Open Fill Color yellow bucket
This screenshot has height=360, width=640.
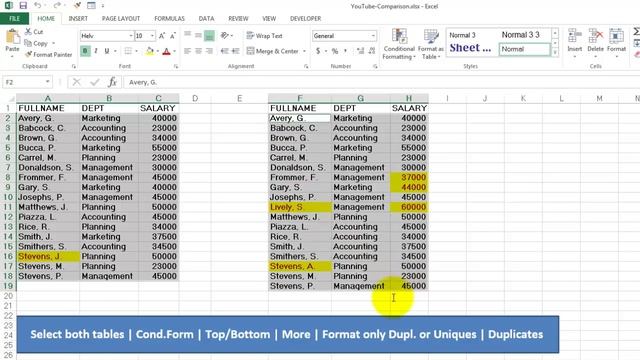point(150,51)
